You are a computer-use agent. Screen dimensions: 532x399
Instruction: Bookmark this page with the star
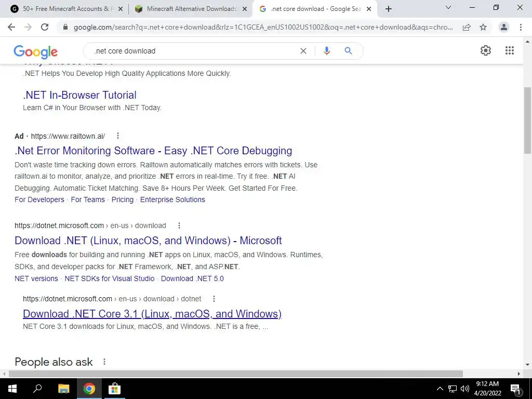tap(483, 27)
